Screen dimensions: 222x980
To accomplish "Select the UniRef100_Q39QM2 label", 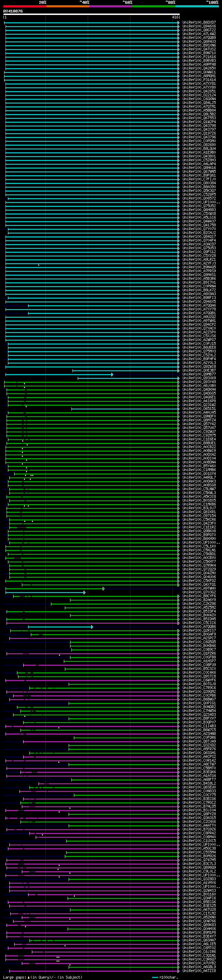I will pos(199,691).
